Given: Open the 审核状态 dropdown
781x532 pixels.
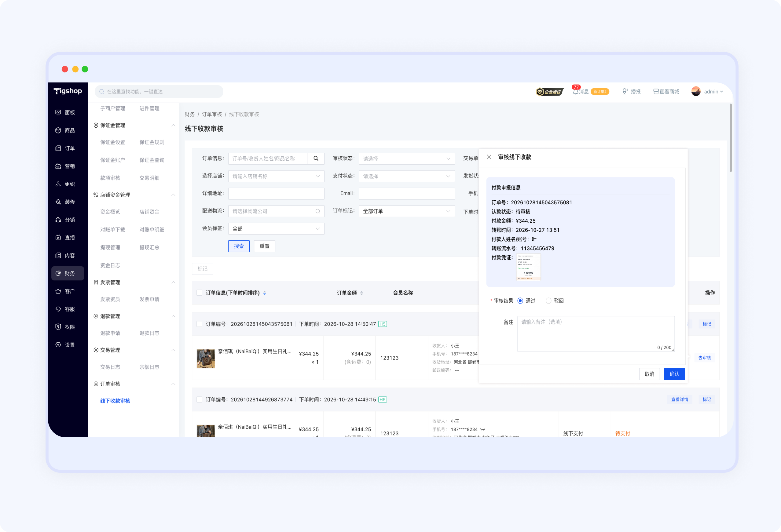Looking at the screenshot, I should [407, 159].
